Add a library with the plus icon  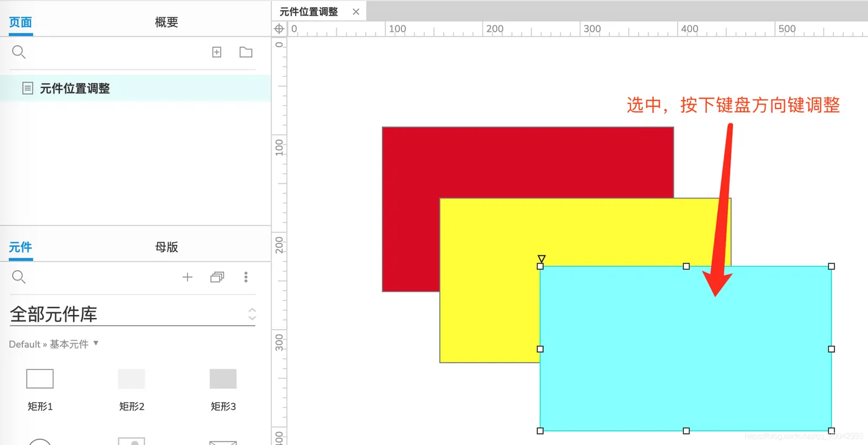pos(187,277)
